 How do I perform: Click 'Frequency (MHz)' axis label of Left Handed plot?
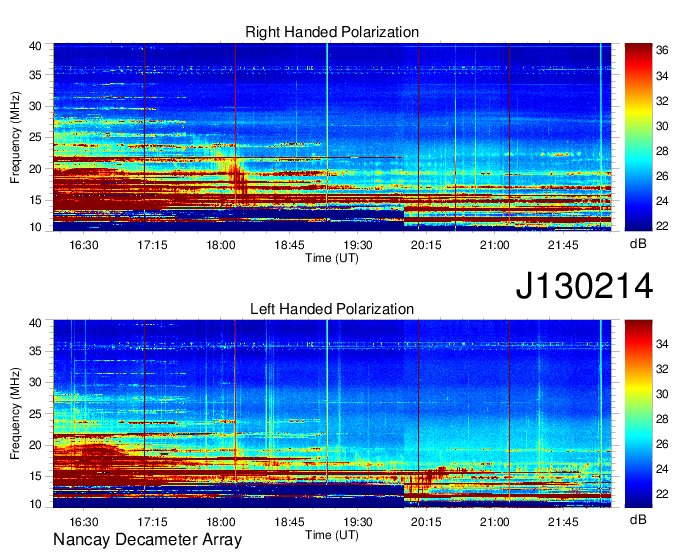[15, 414]
